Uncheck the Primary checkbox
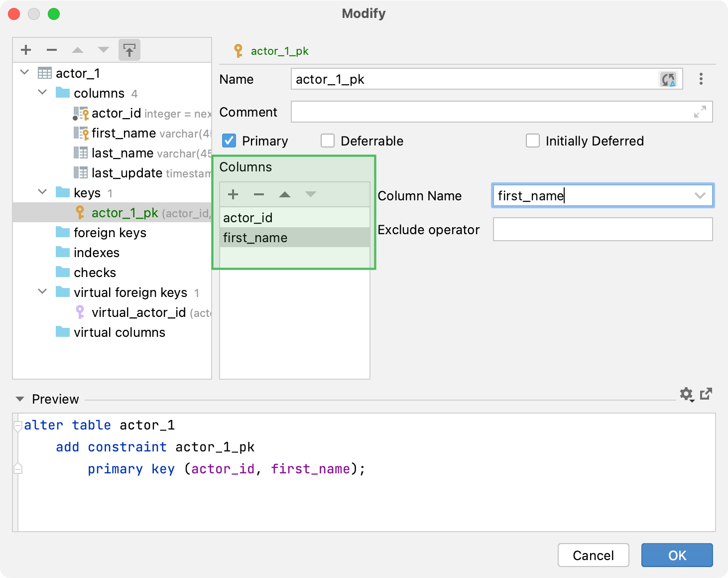Screen dimensions: 728x578 click(x=229, y=141)
